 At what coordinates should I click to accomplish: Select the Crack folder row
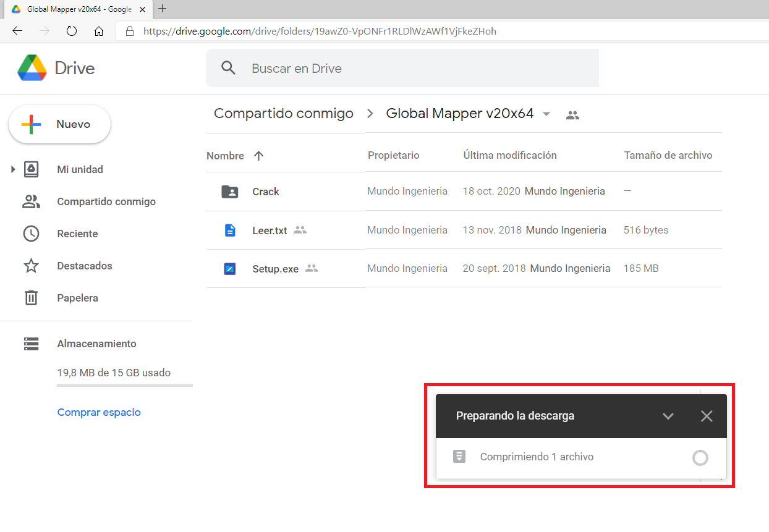click(464, 192)
